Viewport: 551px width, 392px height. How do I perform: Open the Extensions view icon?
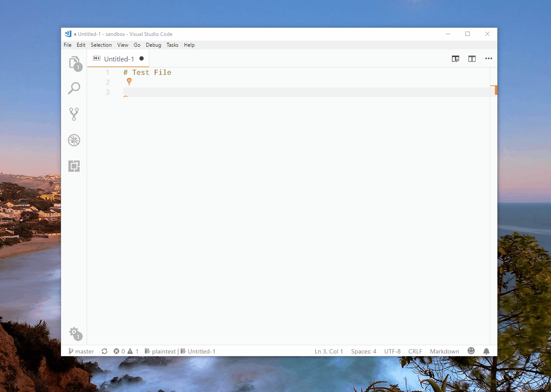point(74,166)
